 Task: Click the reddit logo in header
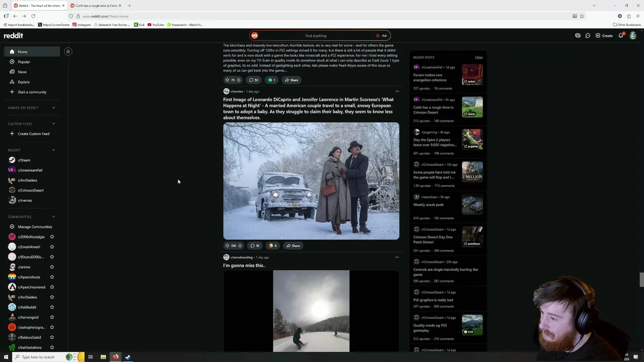(x=14, y=36)
